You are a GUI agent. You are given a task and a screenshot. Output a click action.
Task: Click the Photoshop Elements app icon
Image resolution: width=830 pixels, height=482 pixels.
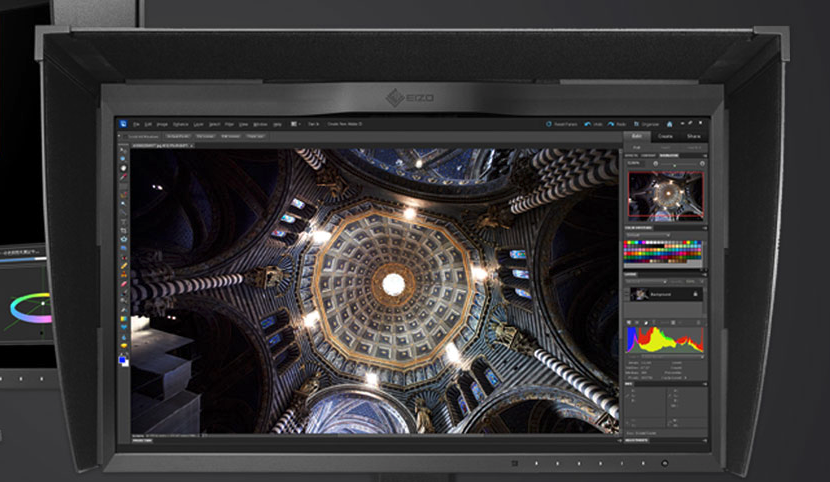[x=123, y=124]
